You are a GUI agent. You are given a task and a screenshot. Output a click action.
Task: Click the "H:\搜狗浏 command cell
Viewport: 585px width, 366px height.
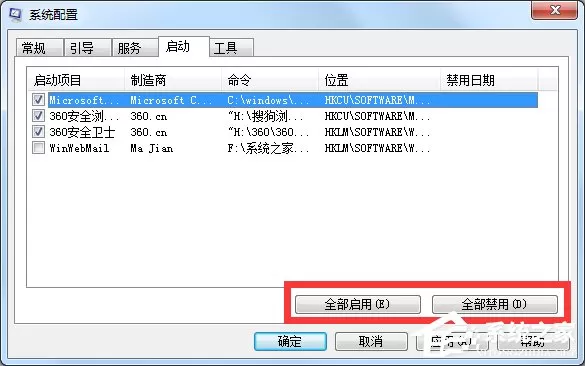265,116
